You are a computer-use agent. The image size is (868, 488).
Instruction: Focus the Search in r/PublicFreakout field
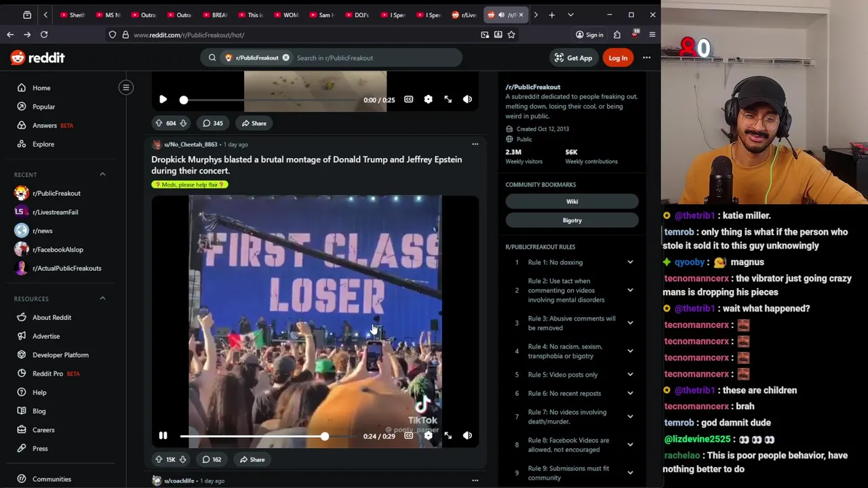click(x=376, y=58)
